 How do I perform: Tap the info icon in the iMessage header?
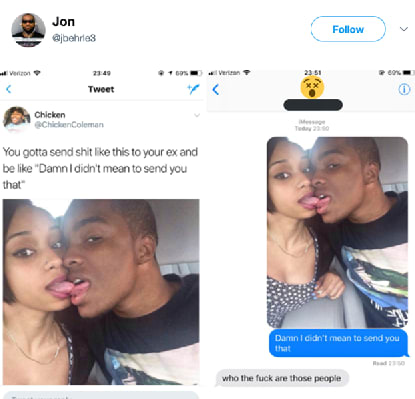(x=404, y=89)
